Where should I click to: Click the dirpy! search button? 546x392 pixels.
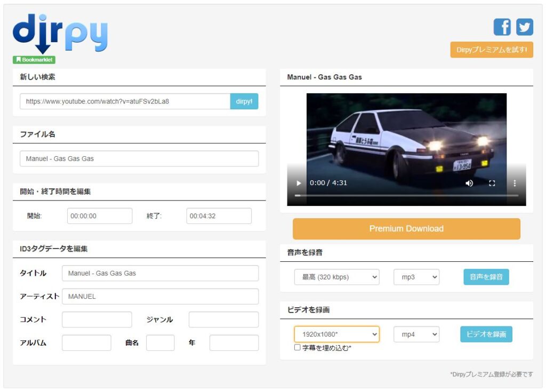[244, 101]
